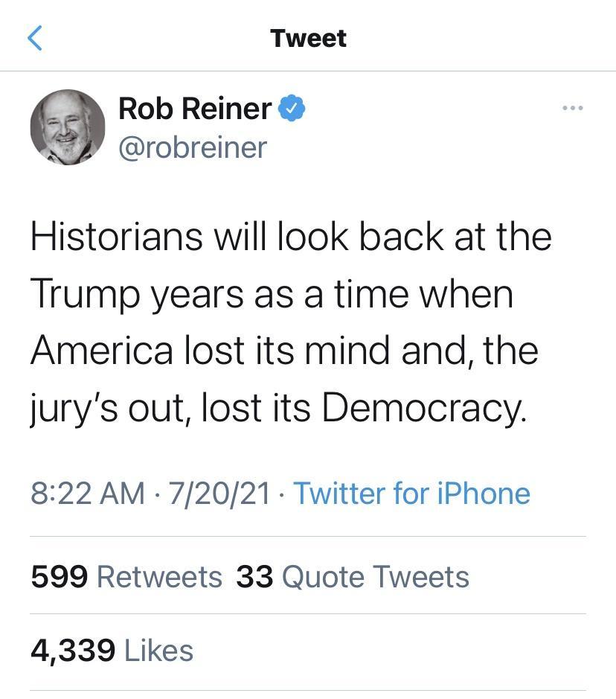Screen dimensions: 616x699
Task: Click the 8:22 AM timestamp
Action: 87,493
